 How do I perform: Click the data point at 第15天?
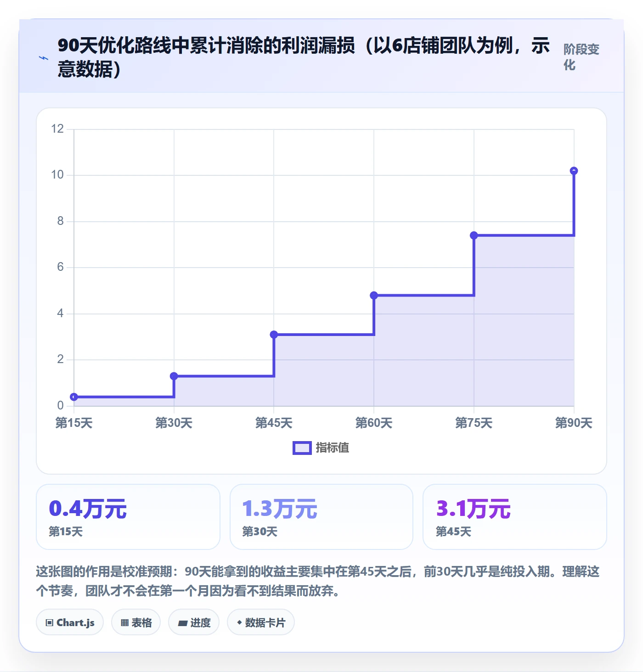[74, 397]
